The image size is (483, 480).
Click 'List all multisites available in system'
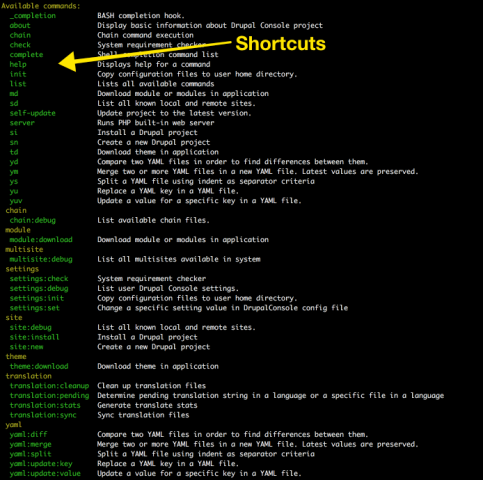(179, 259)
